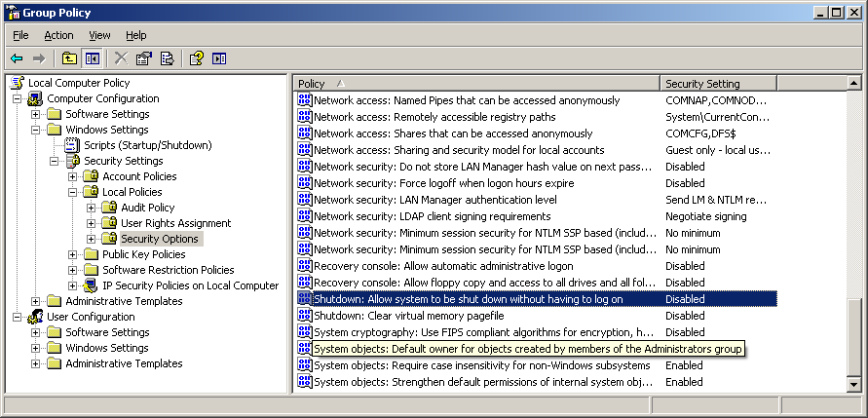Expand the Account Policies node
This screenshot has width=868, height=418.
pyautogui.click(x=73, y=176)
